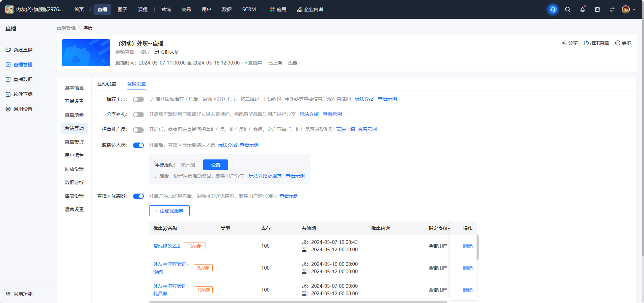Open 玩法介绍及规范 link

265,176
